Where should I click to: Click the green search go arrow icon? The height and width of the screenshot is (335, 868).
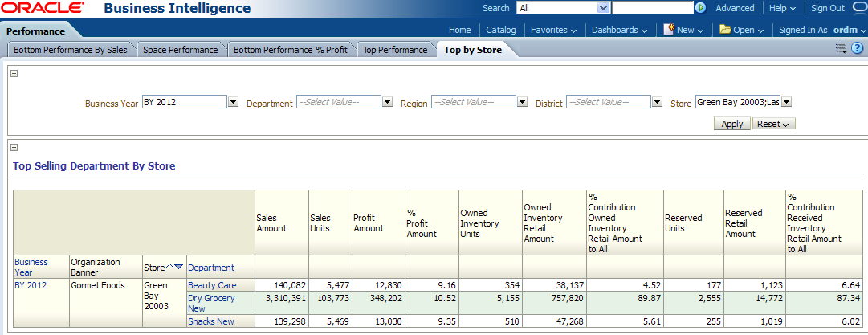pyautogui.click(x=700, y=8)
